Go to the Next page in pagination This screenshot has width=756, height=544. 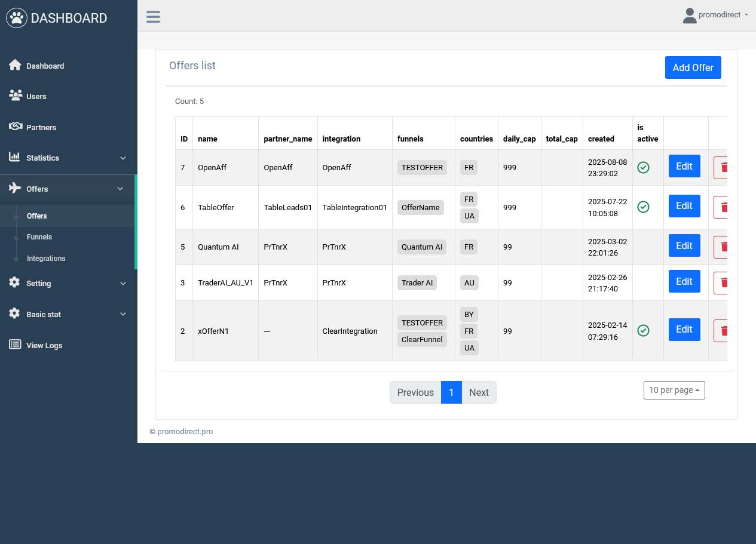479,392
